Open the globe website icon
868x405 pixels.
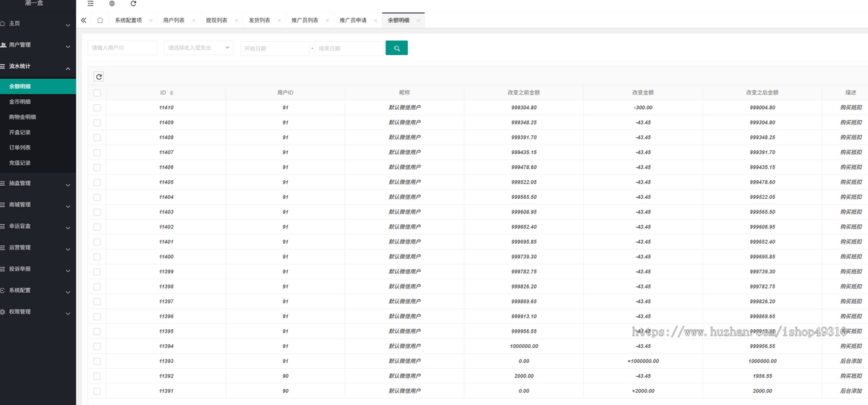click(x=111, y=4)
